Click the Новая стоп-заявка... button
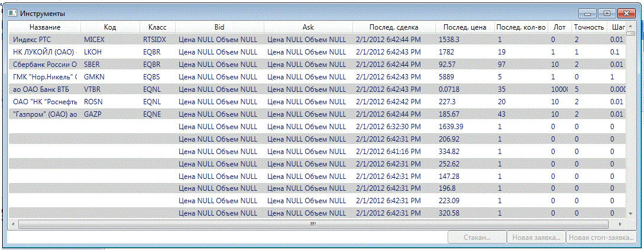The height and width of the screenshot is (250, 644). (x=600, y=238)
